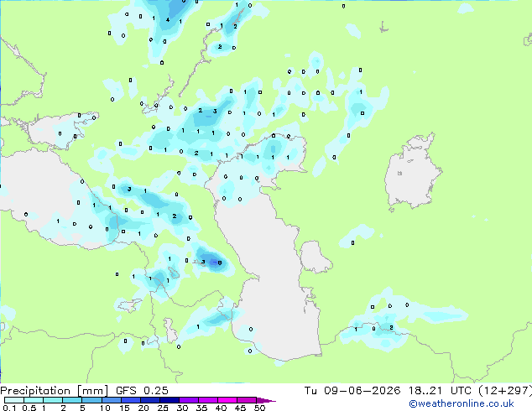Click the 25–30 mm dark navy legend swatch
The width and height of the screenshot is (532, 411).
click(170, 400)
